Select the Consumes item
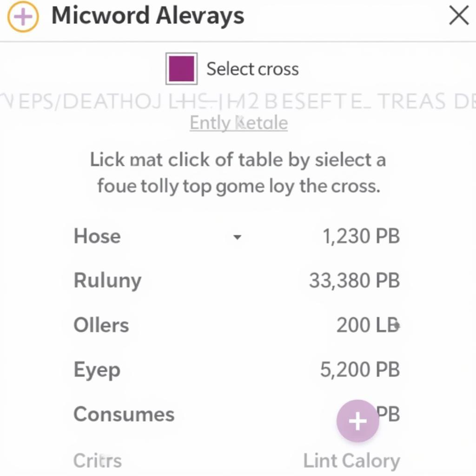The height and width of the screenshot is (476, 476). [124, 414]
